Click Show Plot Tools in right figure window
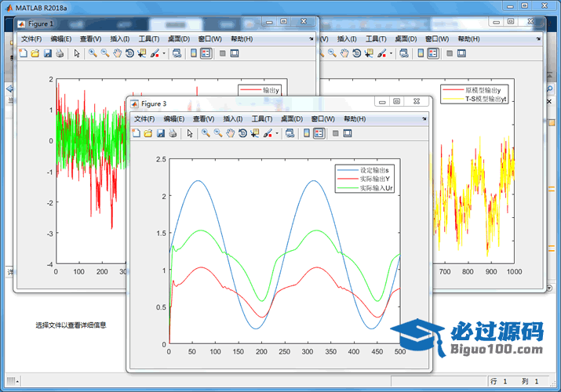The height and width of the screenshot is (392, 561). [461, 53]
